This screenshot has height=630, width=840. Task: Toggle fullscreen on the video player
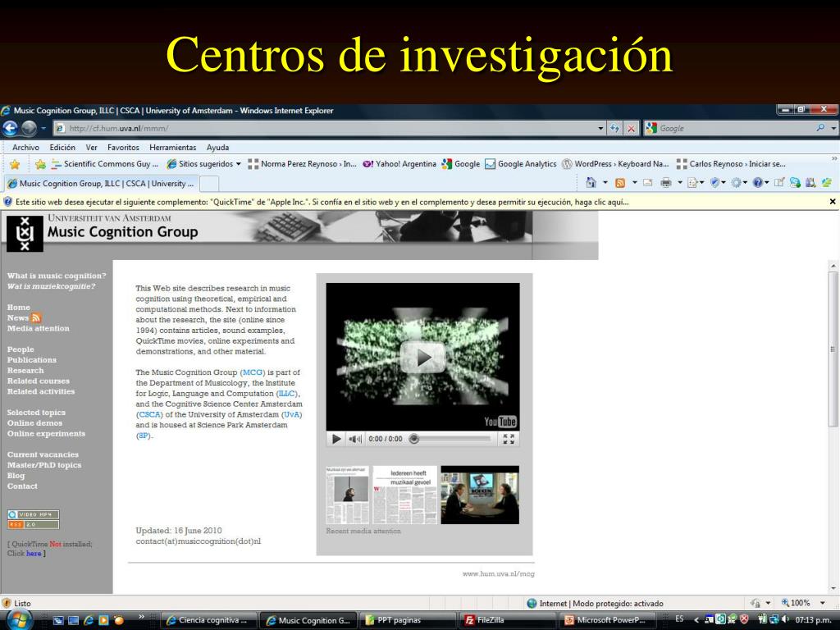[509, 439]
